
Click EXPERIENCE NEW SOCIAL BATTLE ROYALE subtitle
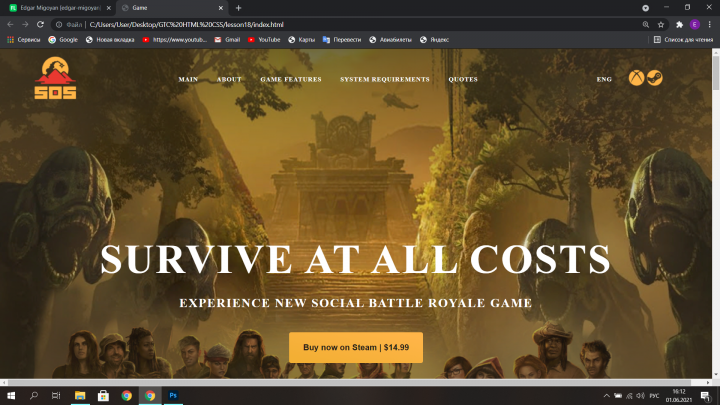click(x=355, y=303)
